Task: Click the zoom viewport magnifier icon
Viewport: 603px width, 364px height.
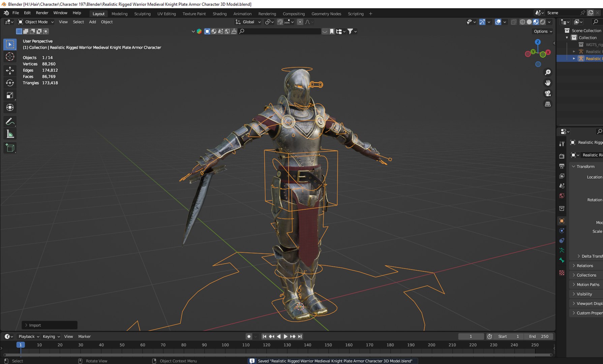Action: 548,72
